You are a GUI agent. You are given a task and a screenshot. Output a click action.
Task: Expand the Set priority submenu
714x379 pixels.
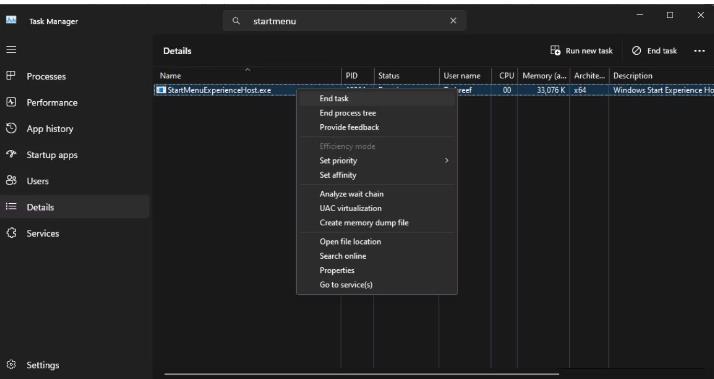(x=377, y=160)
